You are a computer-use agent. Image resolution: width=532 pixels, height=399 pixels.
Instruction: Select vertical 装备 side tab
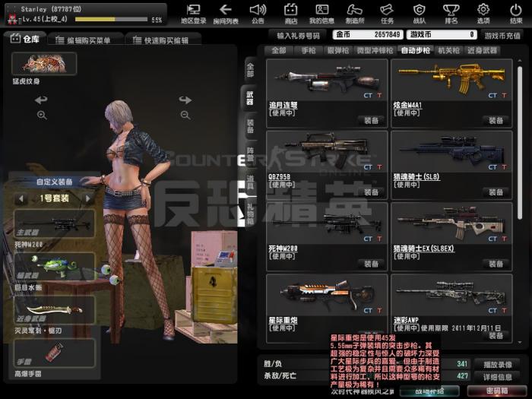(250, 126)
